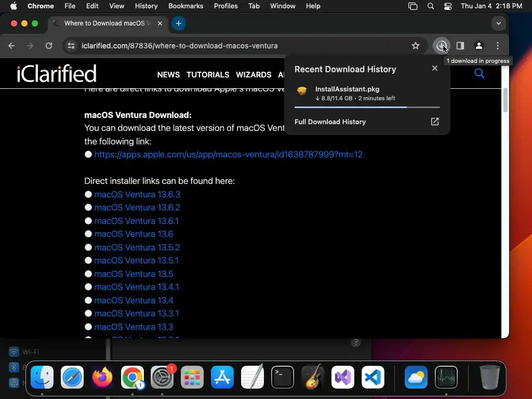This screenshot has width=532, height=399.
Task: View site information icon in address bar
Action: click(71, 46)
